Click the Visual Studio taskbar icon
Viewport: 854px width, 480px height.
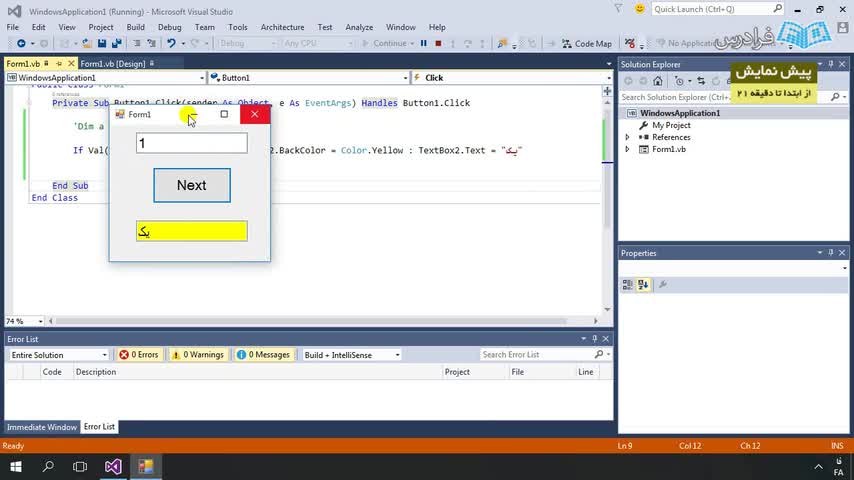tap(113, 466)
